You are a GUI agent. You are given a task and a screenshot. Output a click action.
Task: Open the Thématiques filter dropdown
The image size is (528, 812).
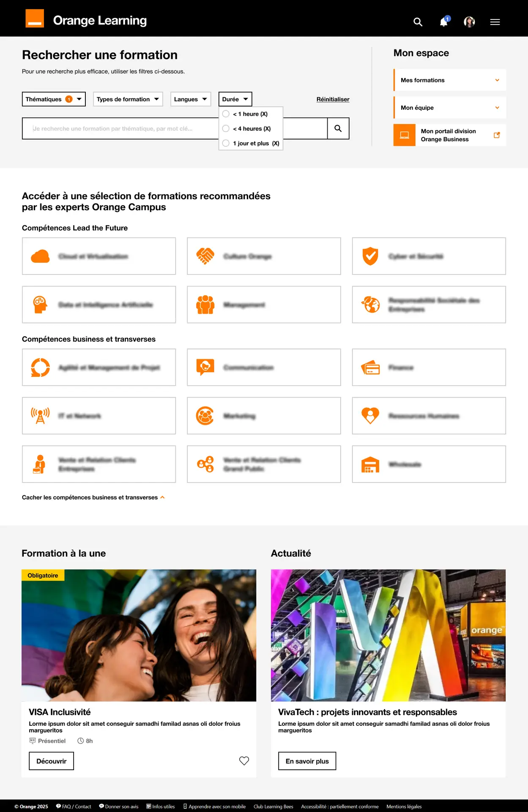click(x=54, y=99)
